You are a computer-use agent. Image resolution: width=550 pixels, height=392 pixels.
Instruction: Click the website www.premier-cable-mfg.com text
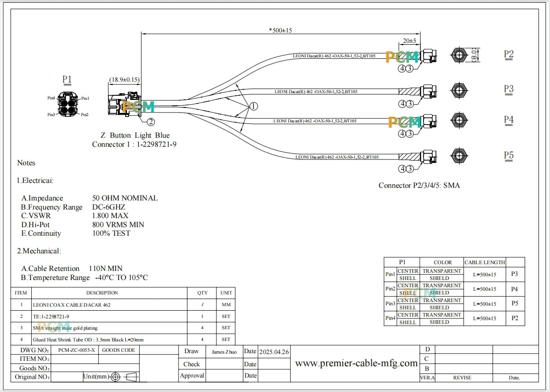(x=356, y=363)
